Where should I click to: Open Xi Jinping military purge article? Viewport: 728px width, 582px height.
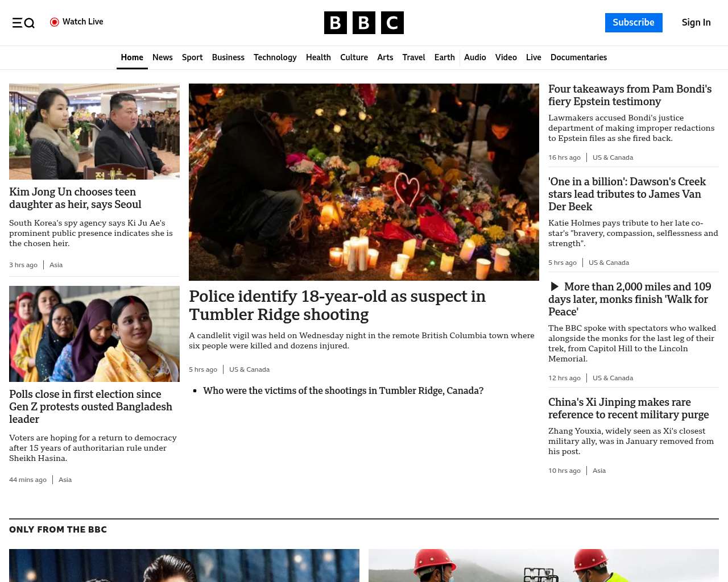628,409
